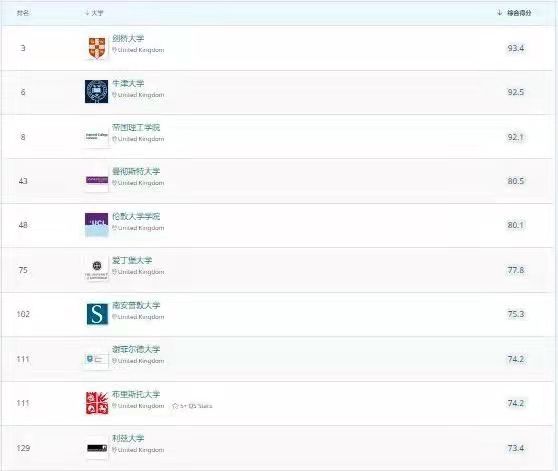Image resolution: width=558 pixels, height=471 pixels.
Task: Click rank number 8
Action: tap(23, 137)
